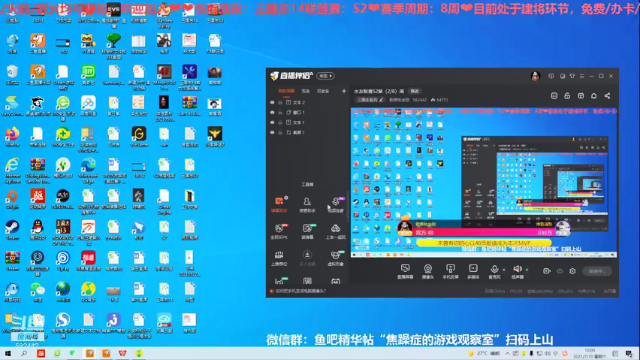This screenshot has width=640, height=360.
Task: Toggle lock on the 文本 2 layer
Action: point(280,102)
